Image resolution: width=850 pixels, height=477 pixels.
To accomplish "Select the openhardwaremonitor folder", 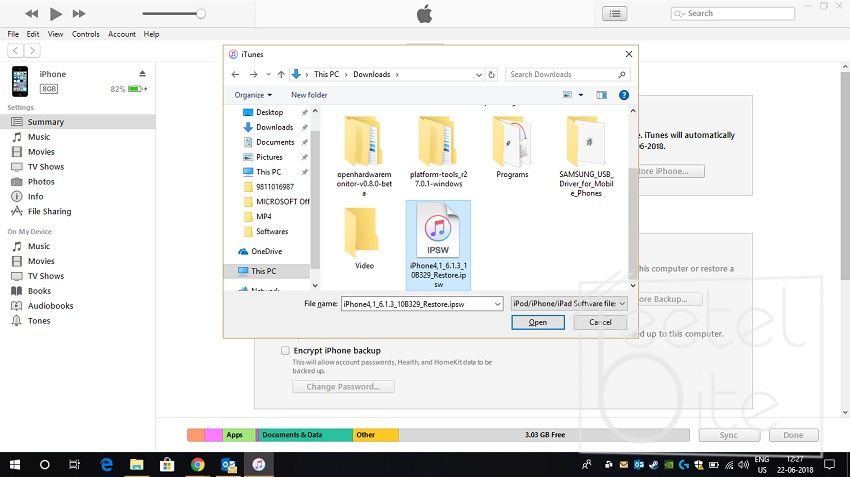I will 364,157.
